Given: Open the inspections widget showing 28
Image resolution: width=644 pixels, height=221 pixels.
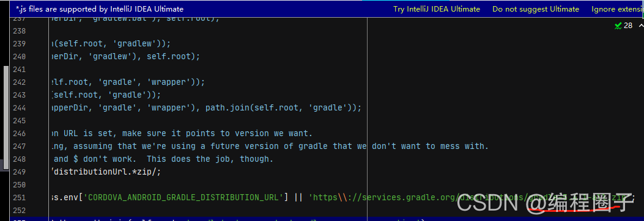Looking at the screenshot, I should (623, 26).
